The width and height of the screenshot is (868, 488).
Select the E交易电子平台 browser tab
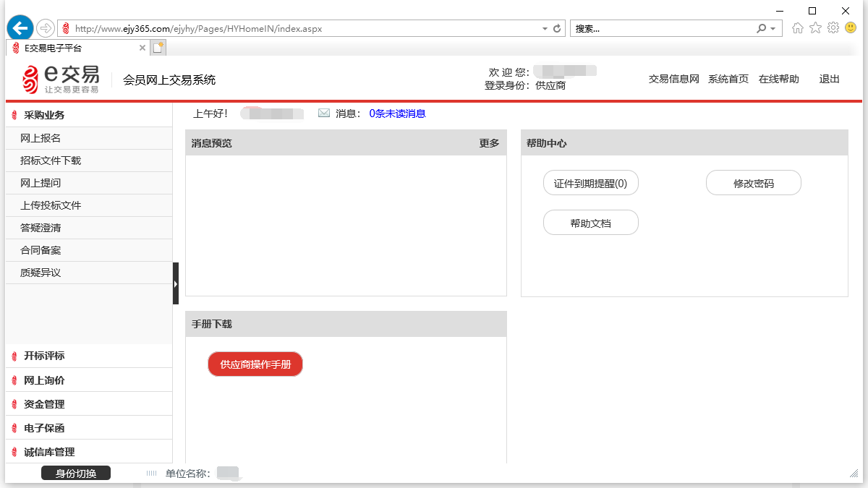coord(78,48)
